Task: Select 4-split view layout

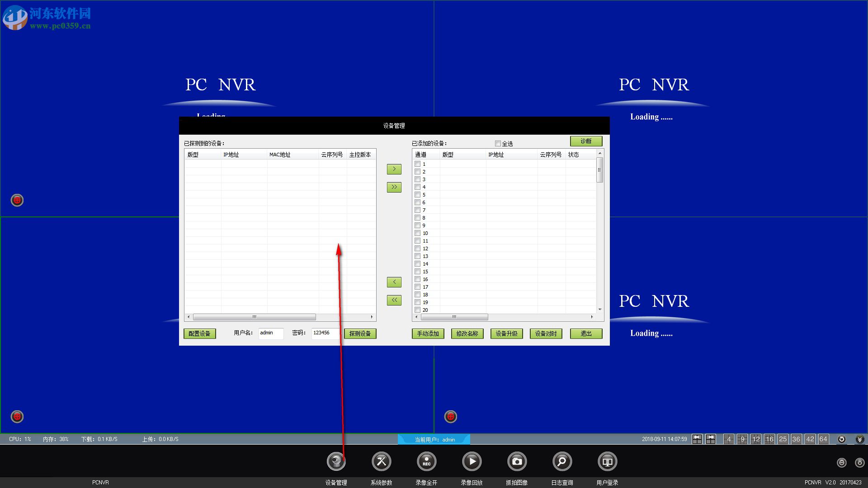Action: pos(729,439)
